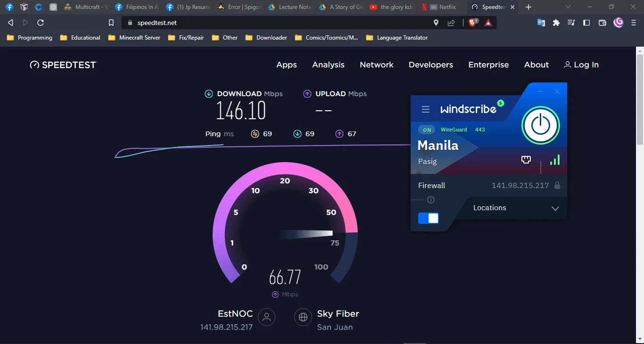Screen dimensions: 644x344
Task: Click the San Juan server location text
Action: [x=335, y=328]
